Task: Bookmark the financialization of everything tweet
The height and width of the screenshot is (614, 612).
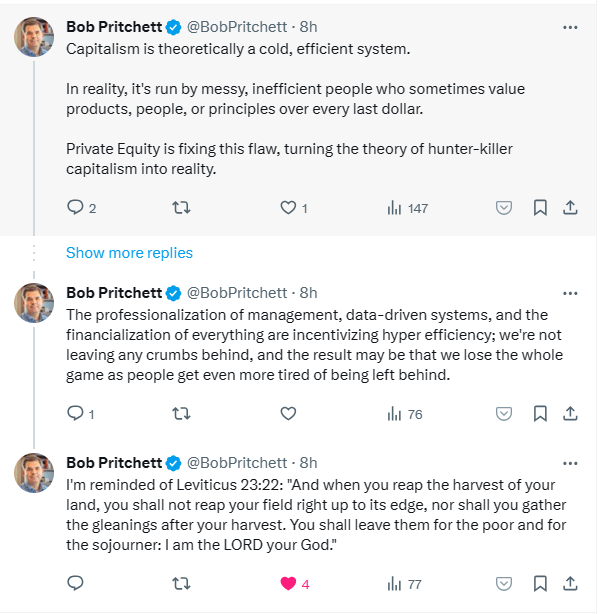Action: (540, 414)
